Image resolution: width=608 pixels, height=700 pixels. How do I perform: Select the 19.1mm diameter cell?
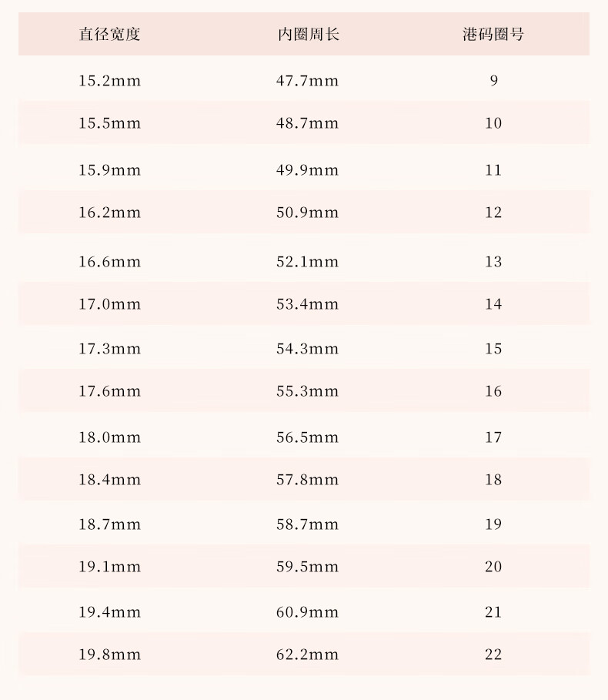tap(110, 567)
